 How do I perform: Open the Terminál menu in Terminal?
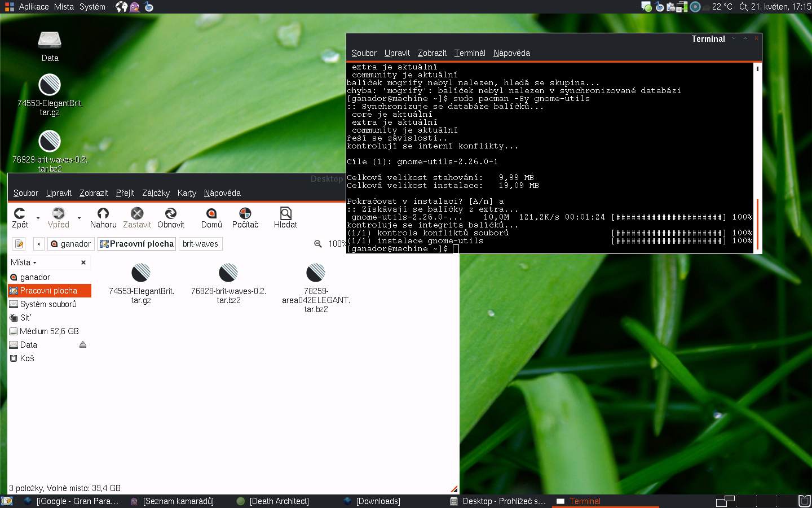(x=470, y=53)
